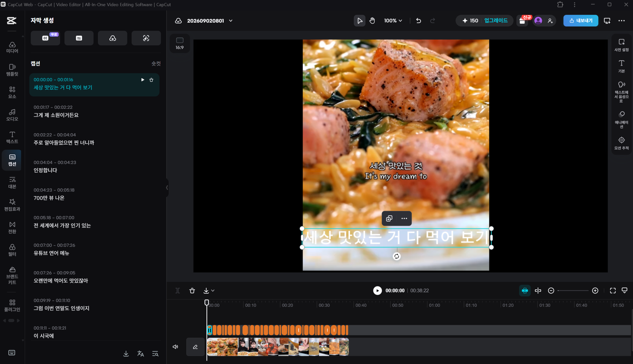633x364 pixels.
Task: Download captions using the panel's download icon
Action: click(126, 354)
